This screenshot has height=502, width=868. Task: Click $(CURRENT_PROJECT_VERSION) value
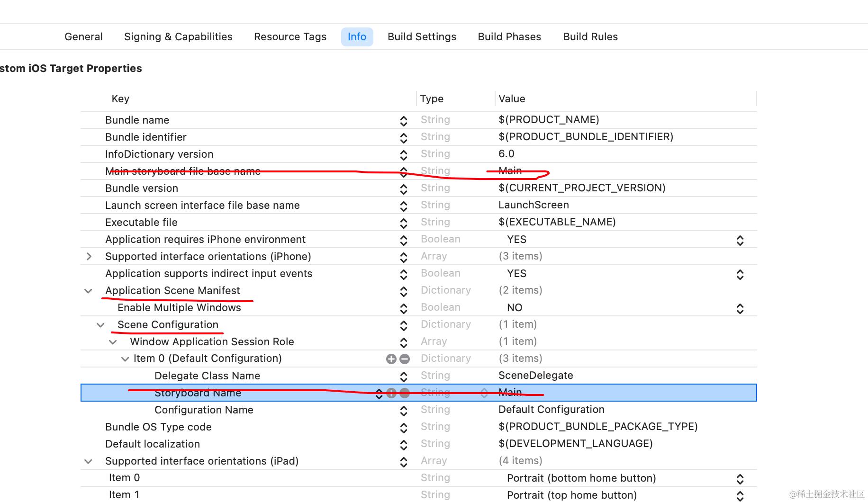582,188
